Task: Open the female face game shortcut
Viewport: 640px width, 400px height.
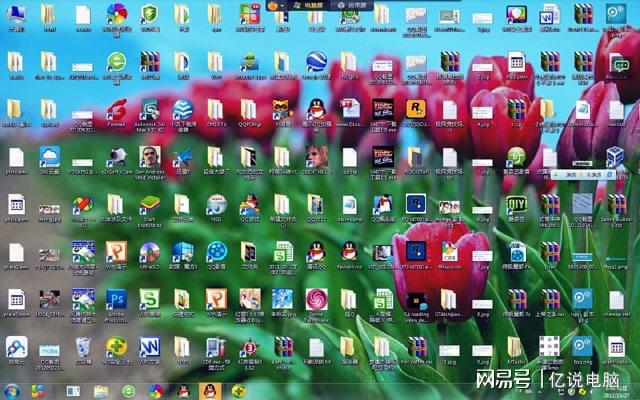Action: tap(316, 157)
